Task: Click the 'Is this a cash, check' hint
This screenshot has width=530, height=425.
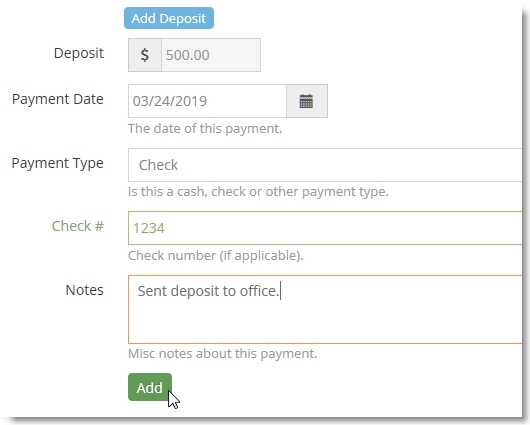Action: pyautogui.click(x=258, y=192)
